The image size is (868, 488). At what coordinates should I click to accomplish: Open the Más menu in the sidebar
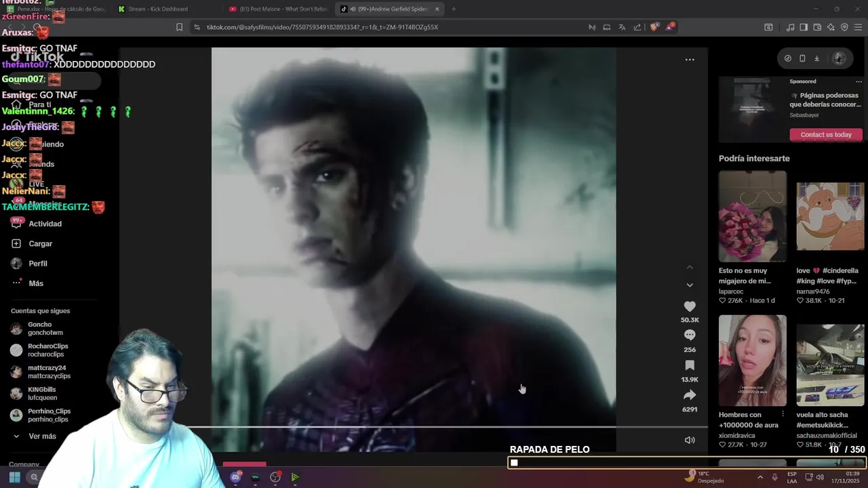36,283
